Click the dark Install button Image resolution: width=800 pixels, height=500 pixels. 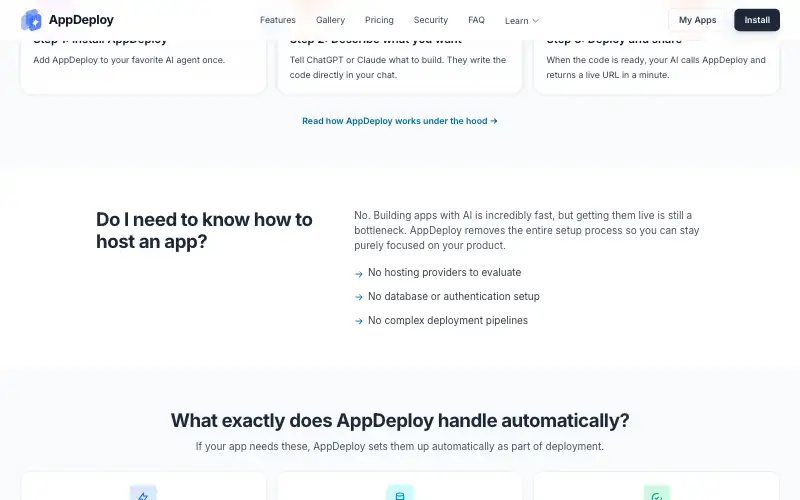coord(757,20)
